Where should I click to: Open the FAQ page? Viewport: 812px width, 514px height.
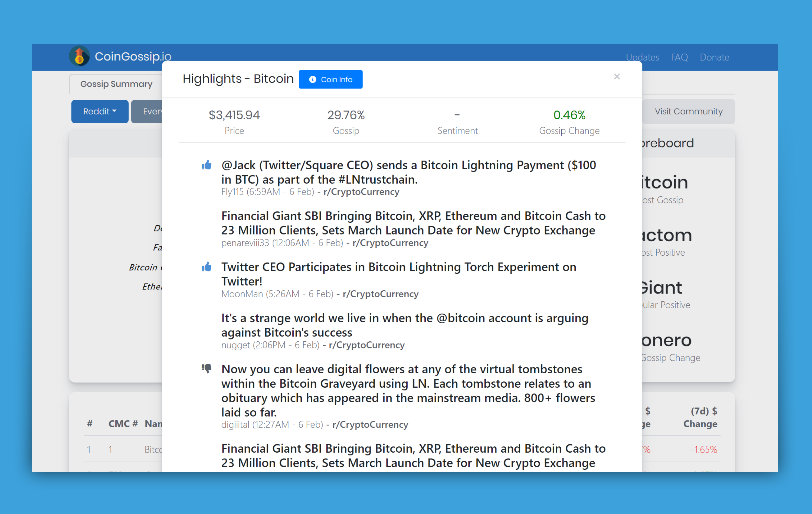679,57
